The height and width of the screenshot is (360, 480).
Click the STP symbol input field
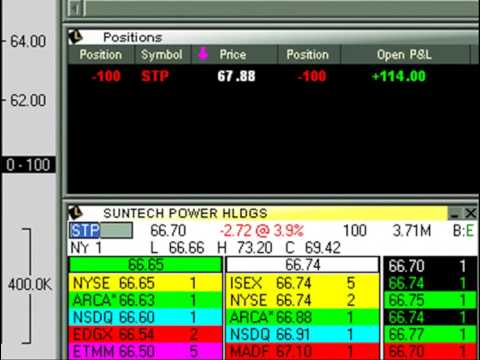[x=101, y=231]
